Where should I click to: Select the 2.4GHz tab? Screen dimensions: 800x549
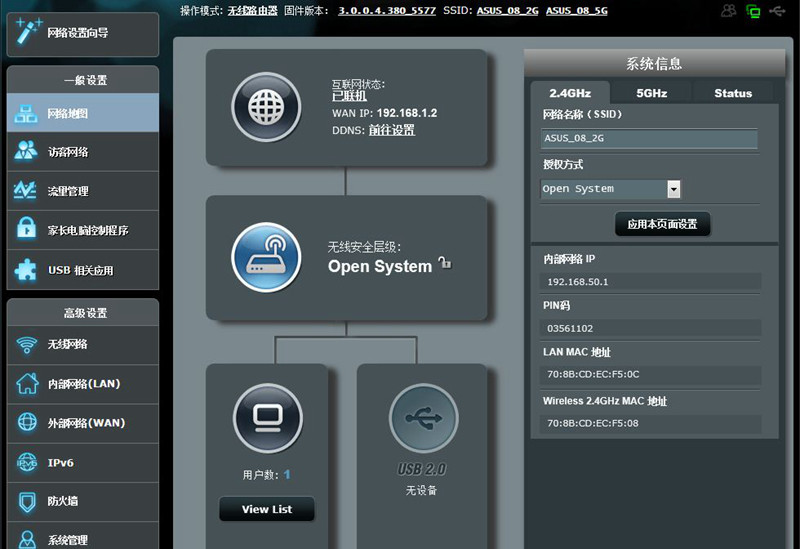(x=572, y=93)
